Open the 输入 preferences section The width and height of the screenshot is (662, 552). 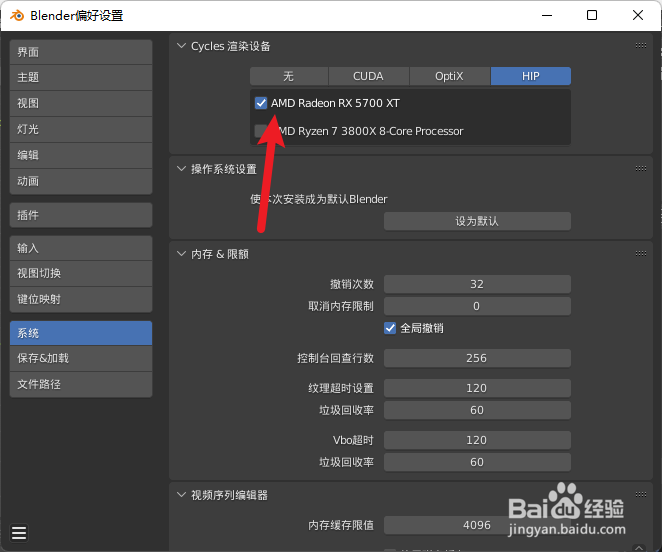[x=81, y=248]
